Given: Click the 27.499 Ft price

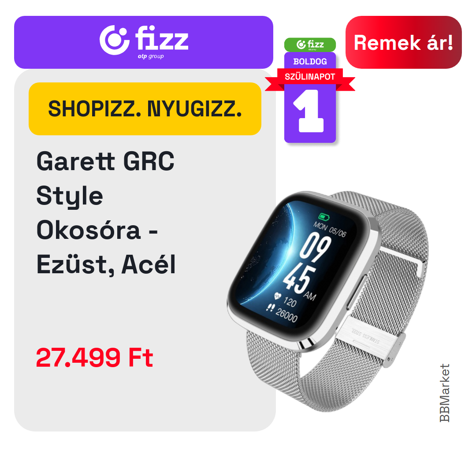Looking at the screenshot, I should tap(94, 357).
